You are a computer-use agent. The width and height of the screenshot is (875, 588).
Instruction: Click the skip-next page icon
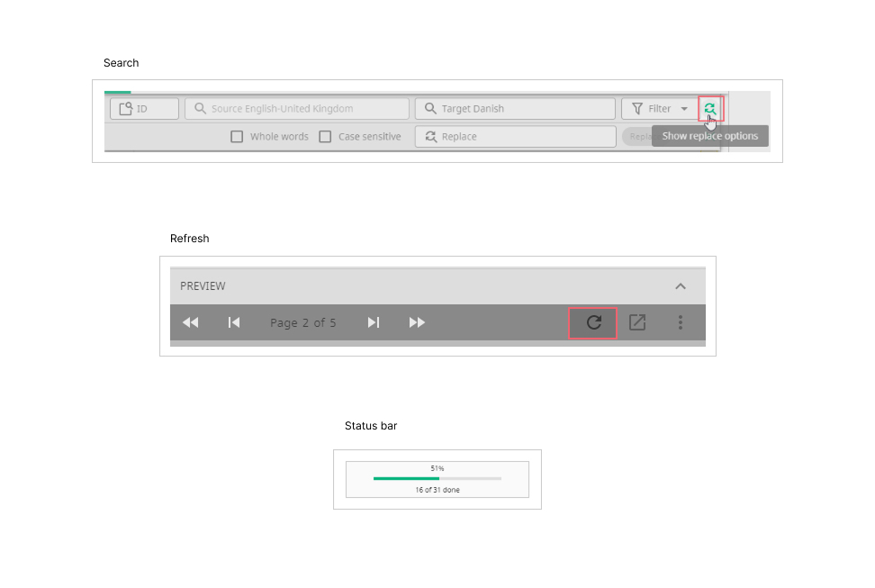(x=374, y=322)
